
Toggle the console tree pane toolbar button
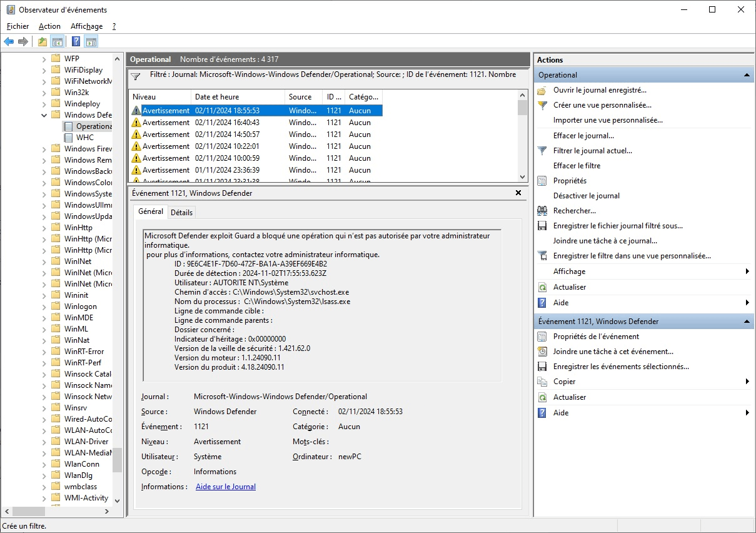[x=58, y=42]
